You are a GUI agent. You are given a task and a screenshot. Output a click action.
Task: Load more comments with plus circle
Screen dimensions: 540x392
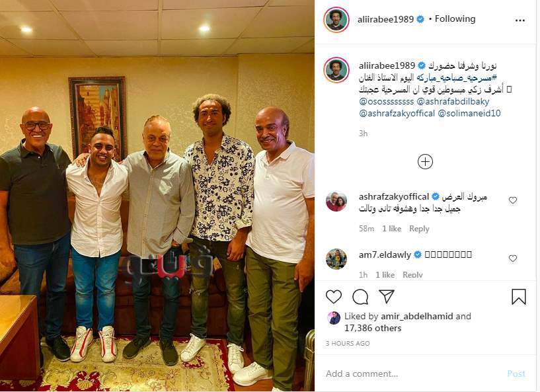(x=425, y=161)
